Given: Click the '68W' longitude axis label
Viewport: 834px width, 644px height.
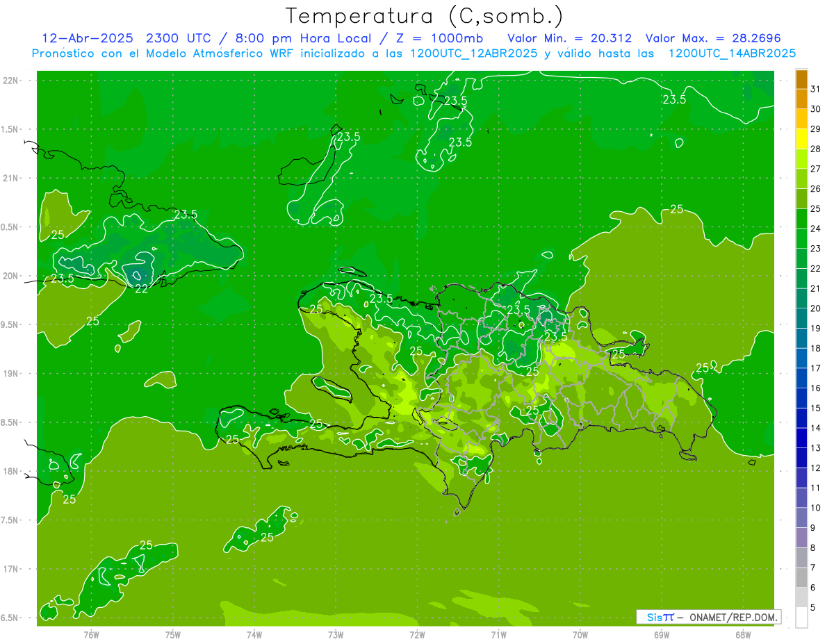Looking at the screenshot, I should (x=743, y=636).
